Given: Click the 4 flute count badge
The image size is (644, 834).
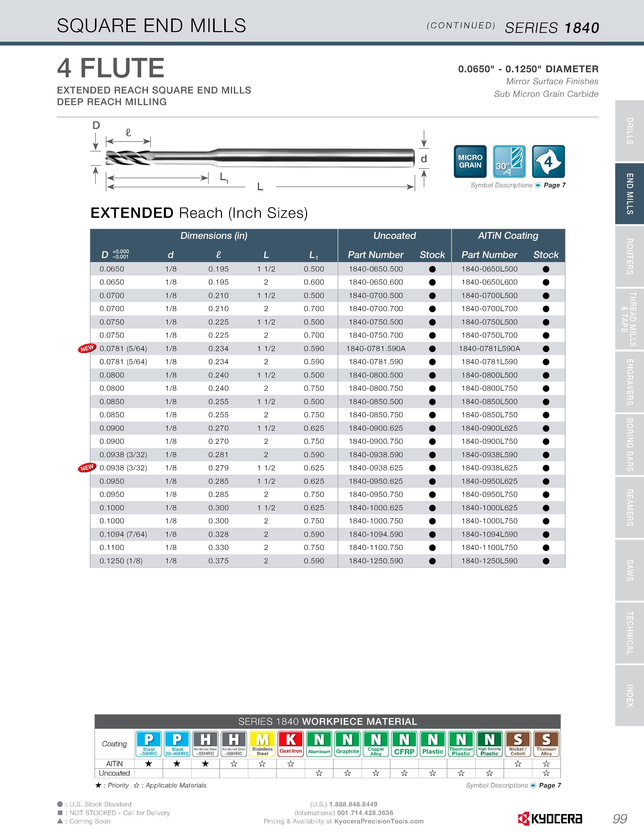Looking at the screenshot, I should pos(548,161).
